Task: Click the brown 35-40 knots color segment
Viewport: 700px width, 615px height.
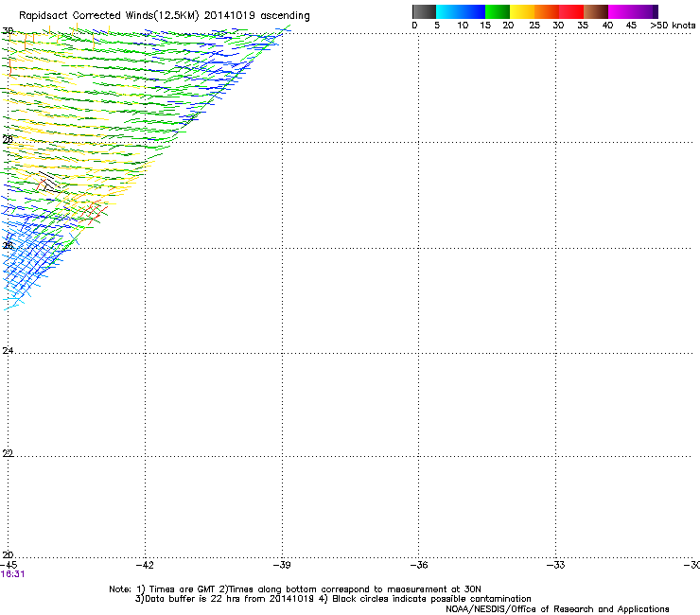Action: coord(596,11)
